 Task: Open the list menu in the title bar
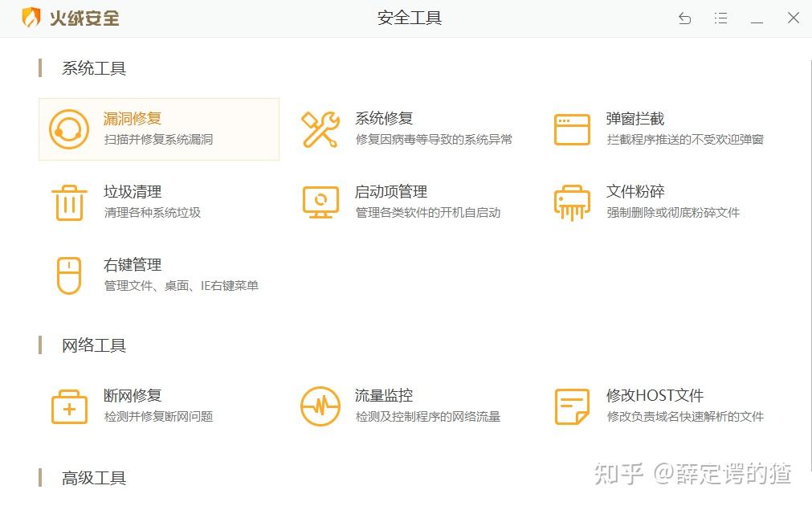pyautogui.click(x=720, y=18)
